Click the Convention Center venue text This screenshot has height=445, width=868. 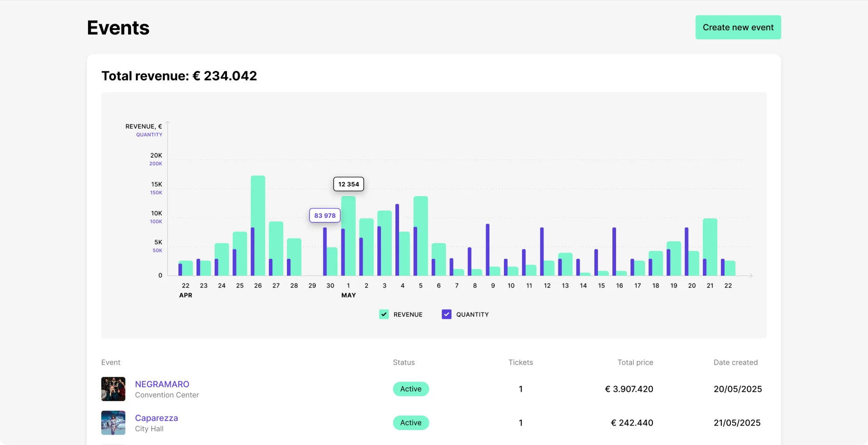point(167,395)
